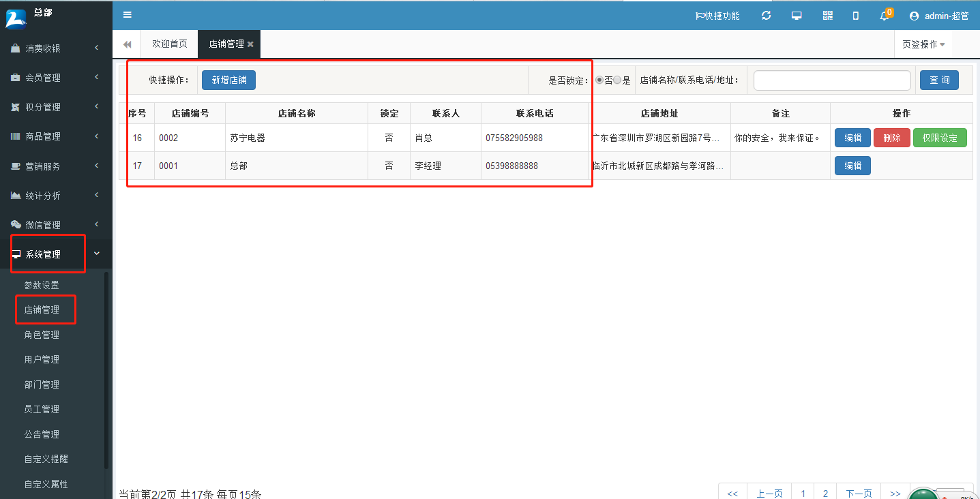This screenshot has width=980, height=499.
Task: Type in the 店铺名称/联系电话/地址 search field
Action: point(831,80)
